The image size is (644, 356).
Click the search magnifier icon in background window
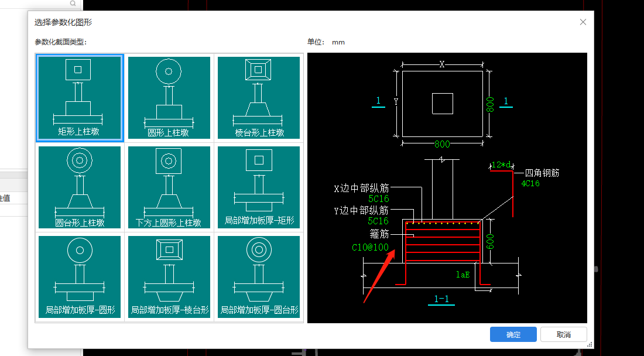(x=73, y=4)
